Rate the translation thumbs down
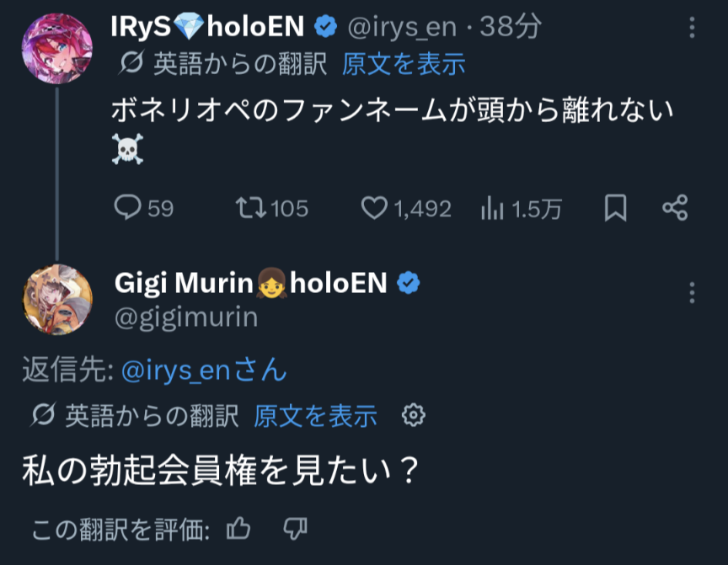 295,529
